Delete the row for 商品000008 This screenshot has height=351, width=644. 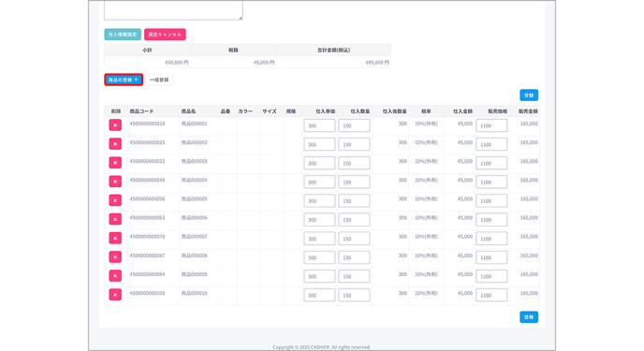click(115, 257)
